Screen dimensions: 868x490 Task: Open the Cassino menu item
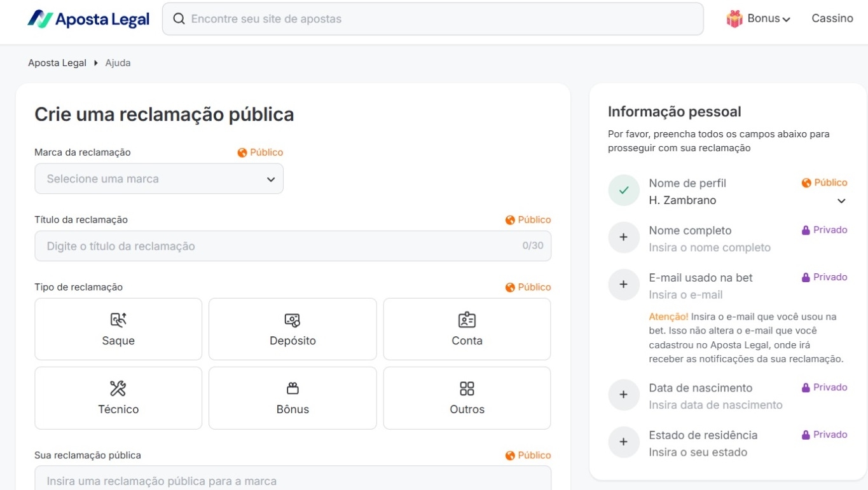(832, 18)
